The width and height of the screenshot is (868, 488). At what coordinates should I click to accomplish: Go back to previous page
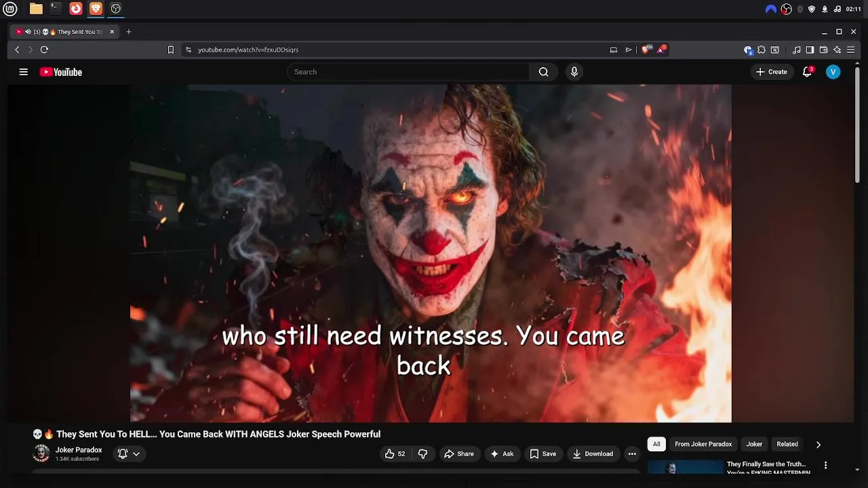click(x=18, y=49)
